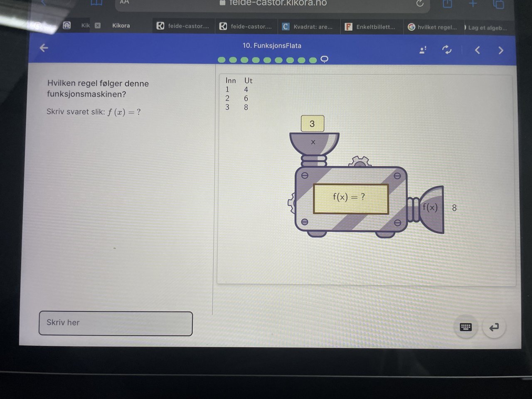Click the funnel labeled x
The height and width of the screenshot is (399, 532).
point(314,144)
